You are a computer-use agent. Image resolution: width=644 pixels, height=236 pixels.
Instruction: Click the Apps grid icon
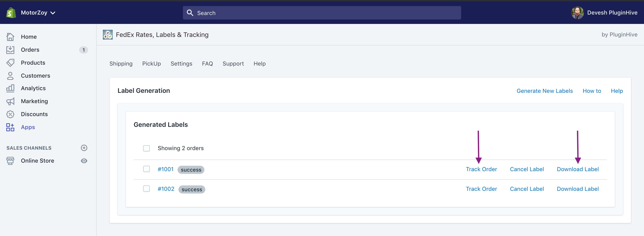point(10,127)
